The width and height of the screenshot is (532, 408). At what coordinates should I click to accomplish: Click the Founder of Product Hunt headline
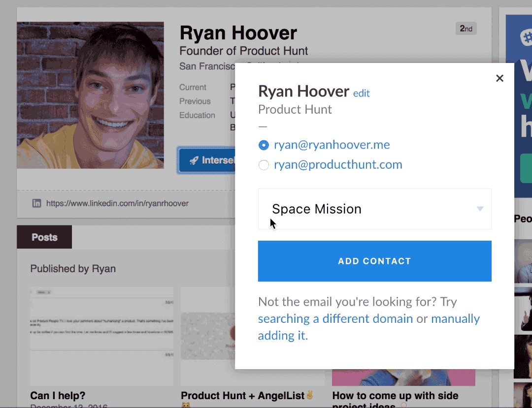244,51
